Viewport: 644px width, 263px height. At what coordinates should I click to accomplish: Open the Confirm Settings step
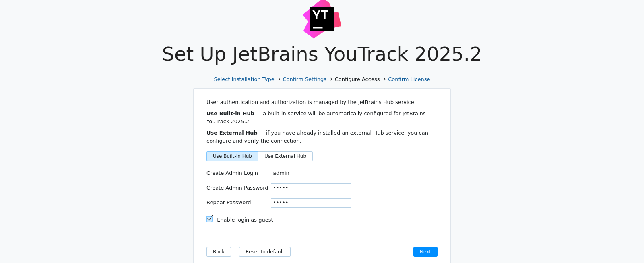coord(304,79)
